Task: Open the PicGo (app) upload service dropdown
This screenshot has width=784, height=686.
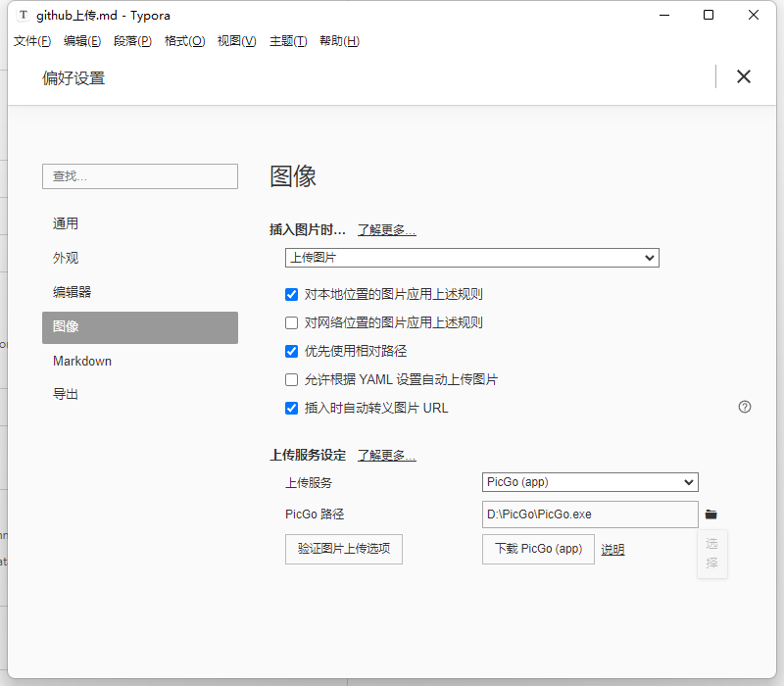Action: [x=590, y=482]
